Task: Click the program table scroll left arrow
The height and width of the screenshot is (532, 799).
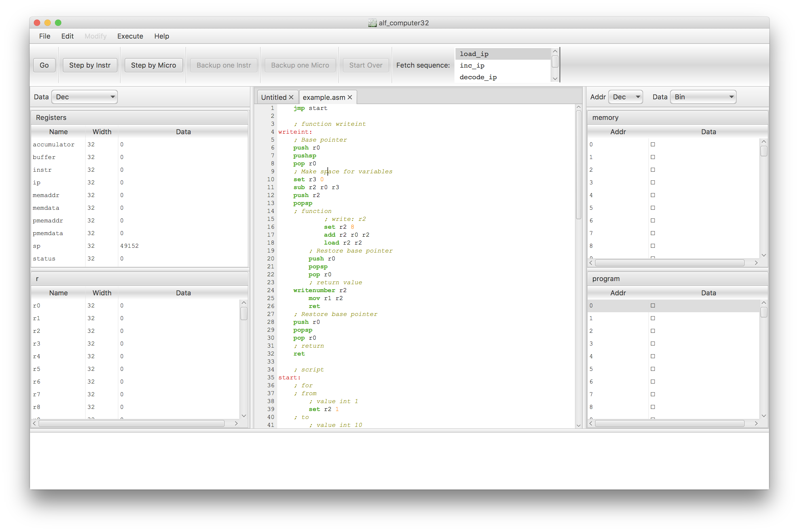Action: pyautogui.click(x=591, y=423)
